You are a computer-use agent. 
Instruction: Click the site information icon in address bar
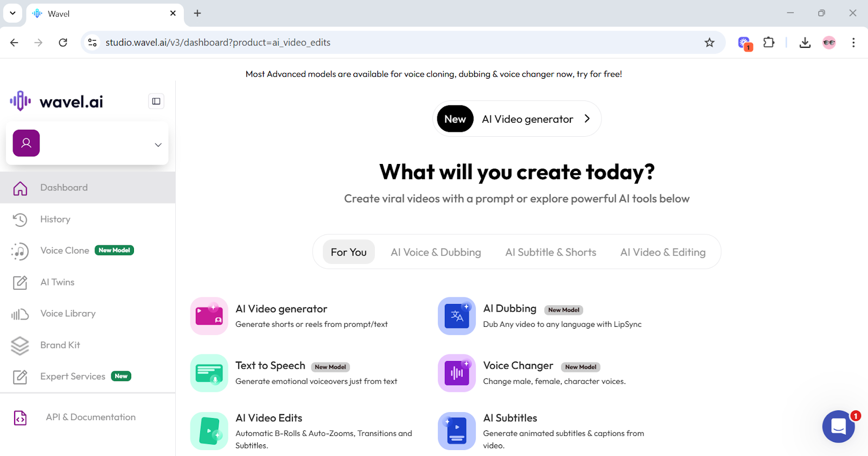93,42
